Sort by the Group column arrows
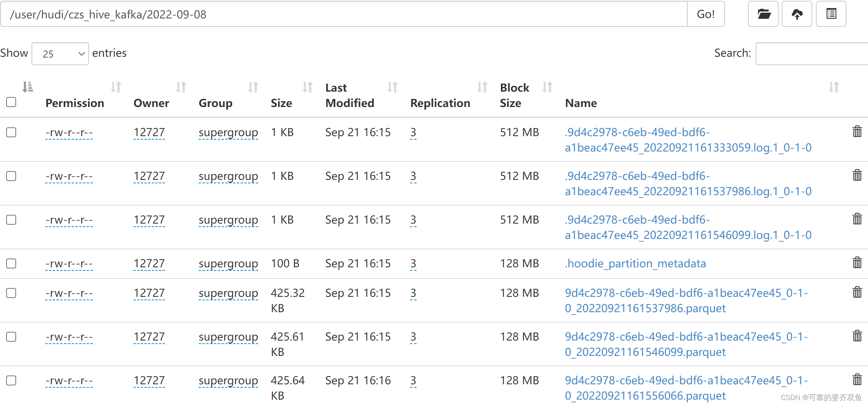The width and height of the screenshot is (868, 405). click(253, 87)
